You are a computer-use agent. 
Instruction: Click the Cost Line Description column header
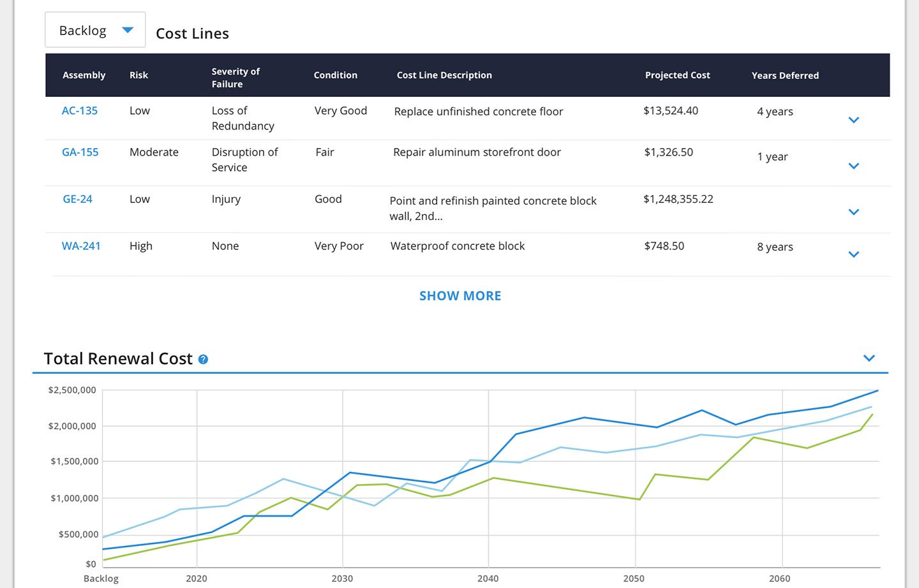pos(444,75)
